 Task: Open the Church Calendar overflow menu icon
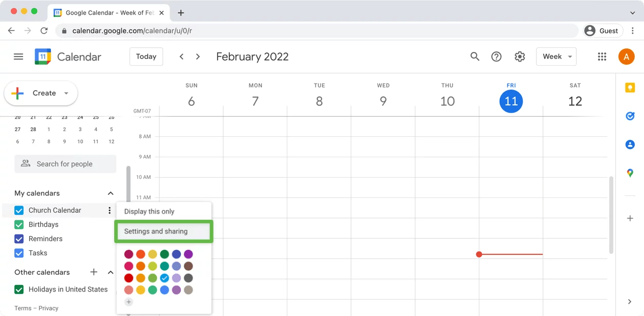[109, 210]
